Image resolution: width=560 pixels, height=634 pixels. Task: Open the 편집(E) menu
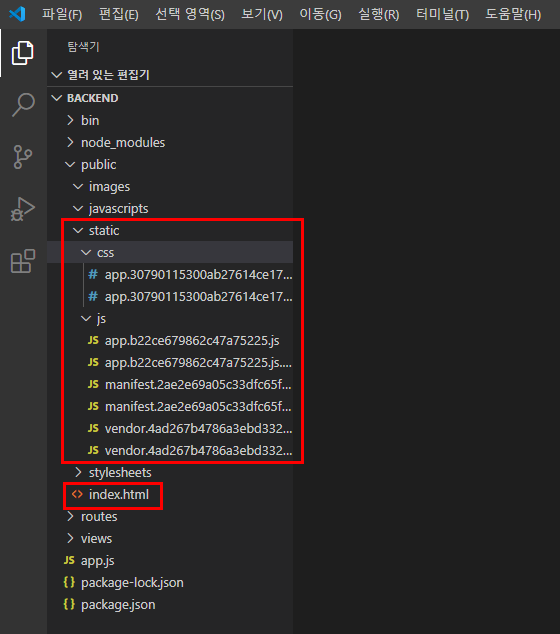click(x=119, y=15)
